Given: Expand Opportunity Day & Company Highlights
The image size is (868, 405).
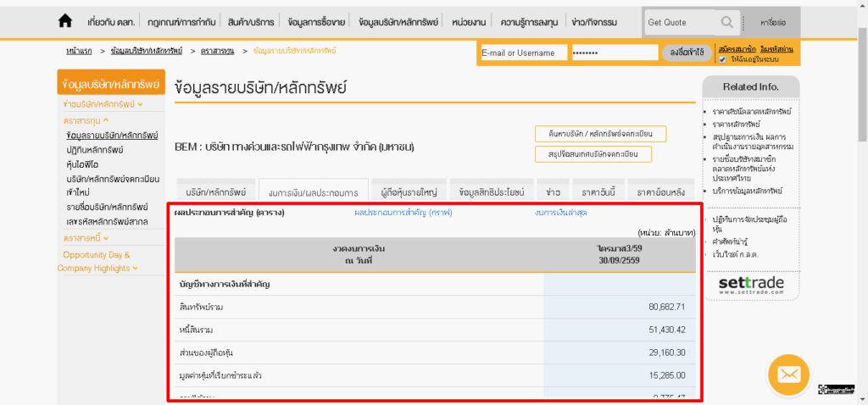Looking at the screenshot, I should pos(97,262).
